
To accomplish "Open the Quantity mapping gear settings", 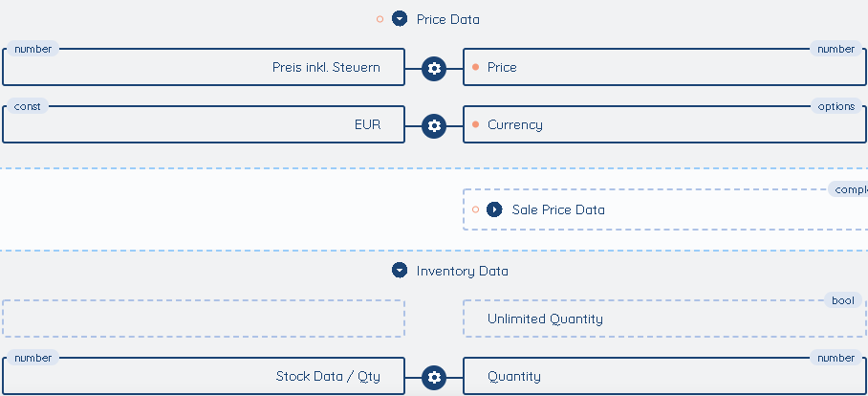I will (x=434, y=378).
